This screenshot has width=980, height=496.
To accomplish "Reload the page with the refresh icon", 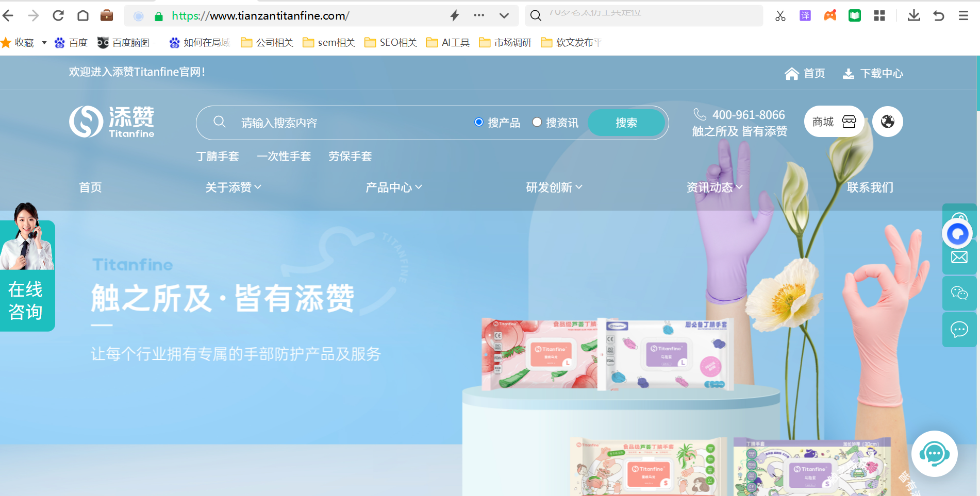I will 58,15.
